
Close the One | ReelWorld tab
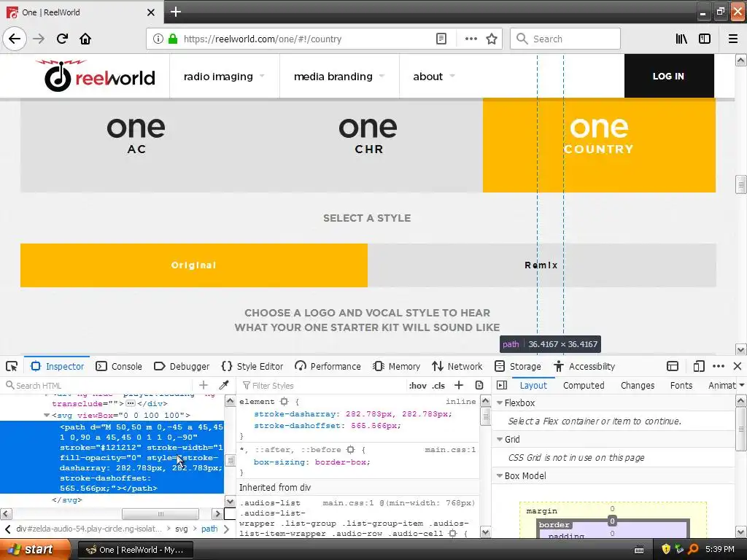coord(150,12)
